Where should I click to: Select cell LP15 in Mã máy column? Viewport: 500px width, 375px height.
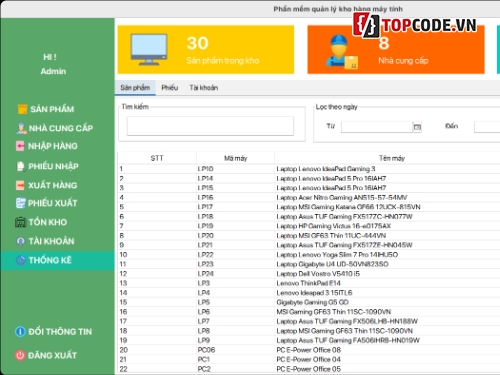[x=235, y=188]
